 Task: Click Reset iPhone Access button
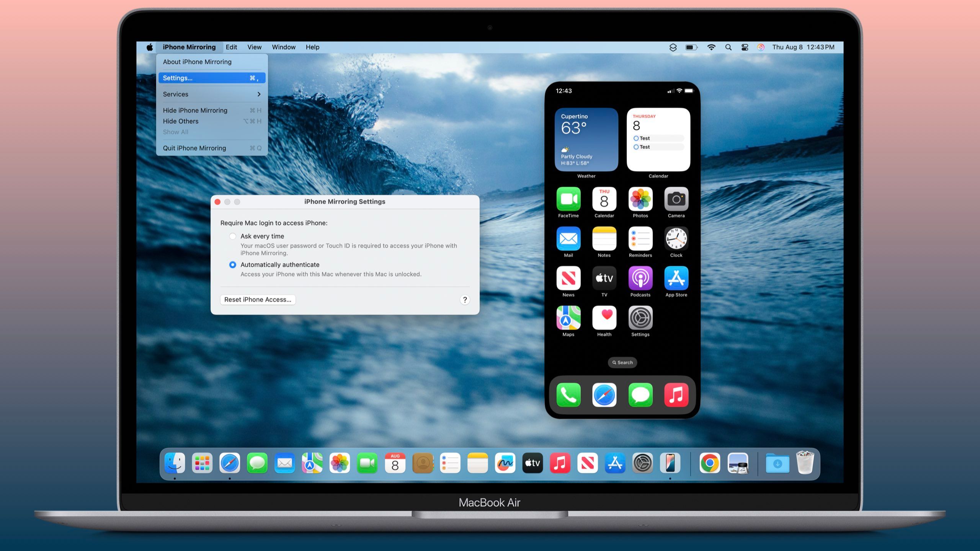(x=258, y=299)
